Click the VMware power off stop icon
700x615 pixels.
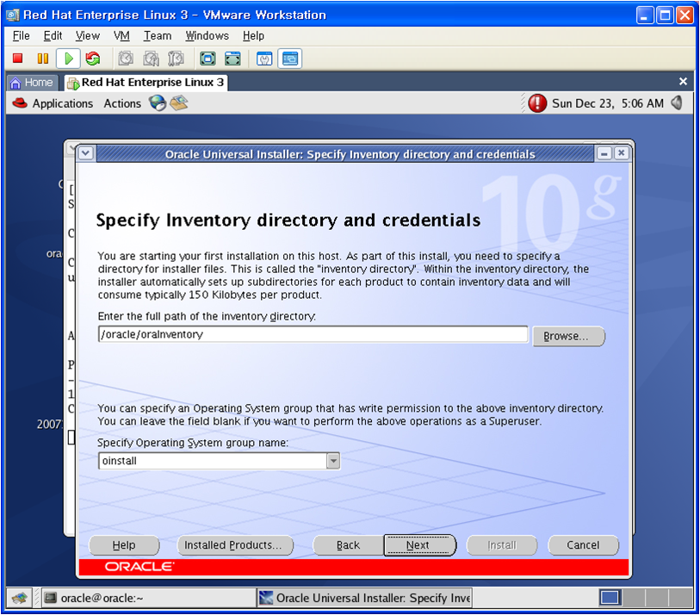[x=18, y=59]
